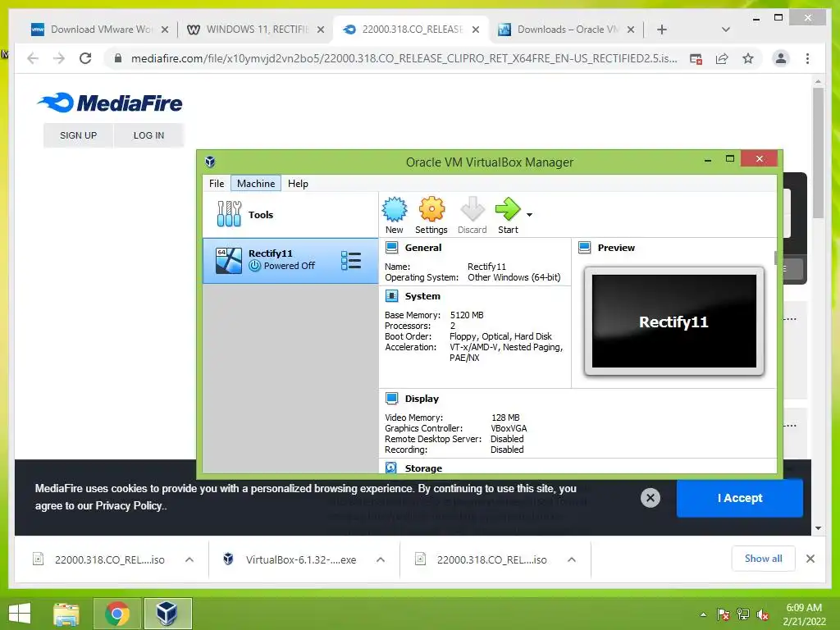This screenshot has height=630, width=840.
Task: Click the System section header icon
Action: (x=391, y=295)
